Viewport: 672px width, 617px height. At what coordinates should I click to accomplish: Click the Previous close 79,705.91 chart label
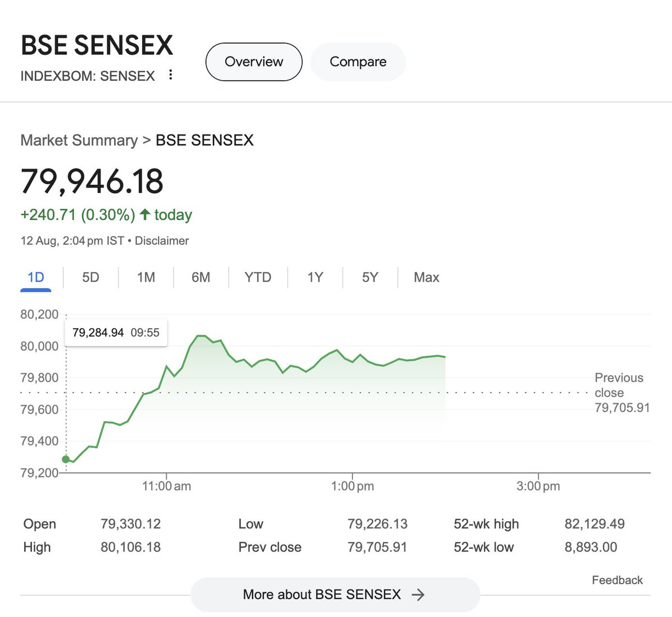622,392
